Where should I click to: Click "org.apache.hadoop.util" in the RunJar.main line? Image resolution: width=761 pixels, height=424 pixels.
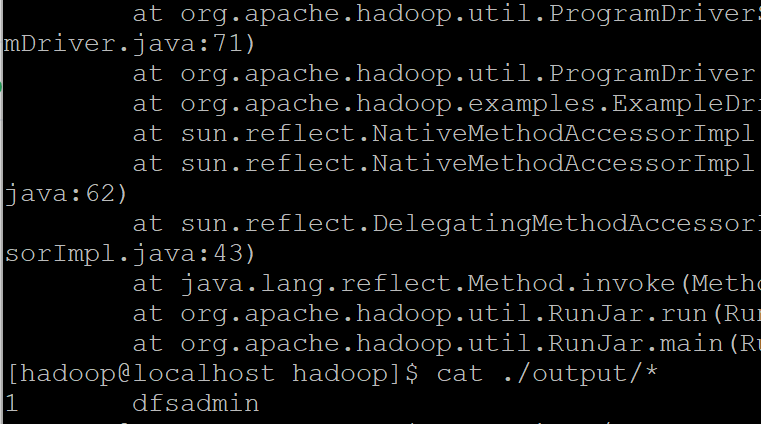(356, 343)
